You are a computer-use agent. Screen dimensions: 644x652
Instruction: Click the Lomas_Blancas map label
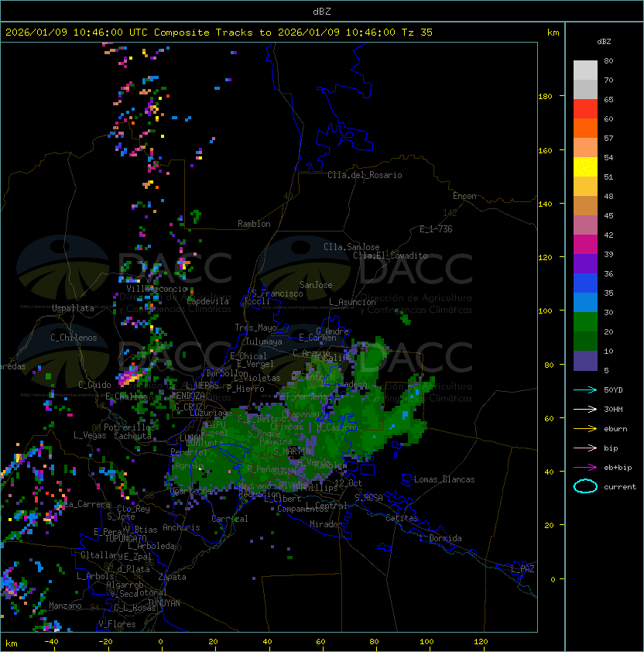tap(444, 479)
